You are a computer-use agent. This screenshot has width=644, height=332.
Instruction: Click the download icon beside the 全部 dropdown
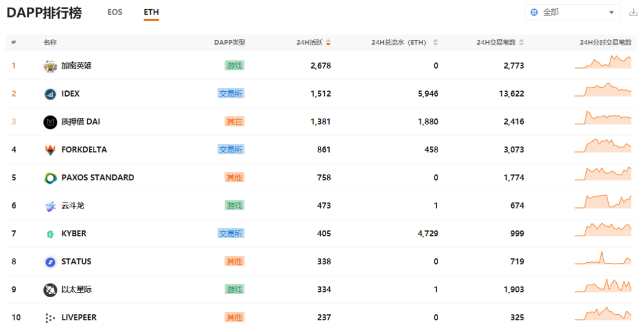[633, 12]
